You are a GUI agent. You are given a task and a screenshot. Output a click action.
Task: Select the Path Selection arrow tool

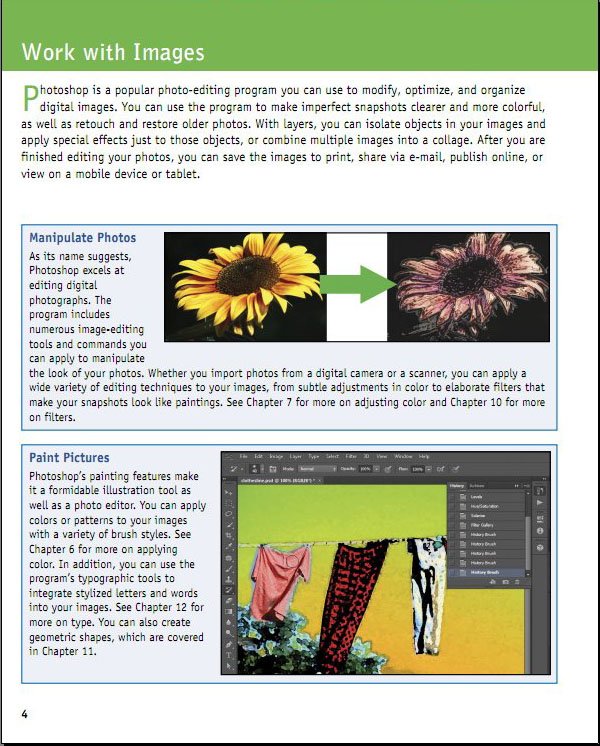pyautogui.click(x=228, y=666)
